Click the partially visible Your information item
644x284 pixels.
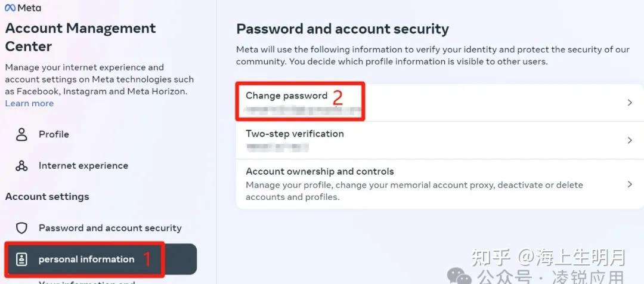(86, 282)
